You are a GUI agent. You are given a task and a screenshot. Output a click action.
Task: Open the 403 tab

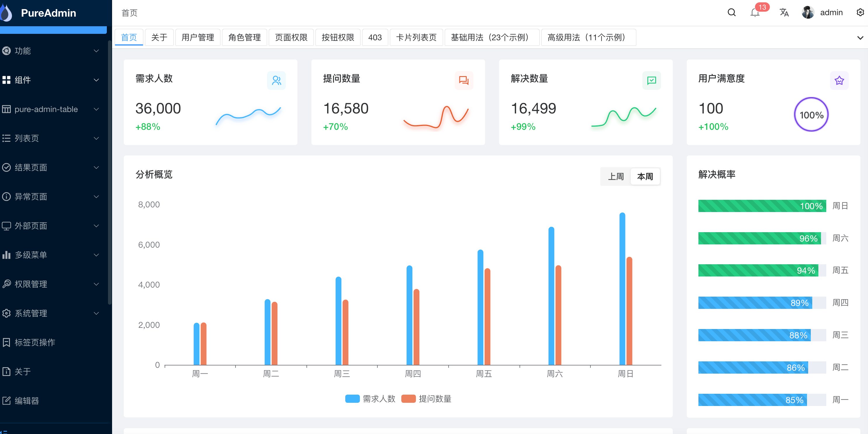point(375,37)
